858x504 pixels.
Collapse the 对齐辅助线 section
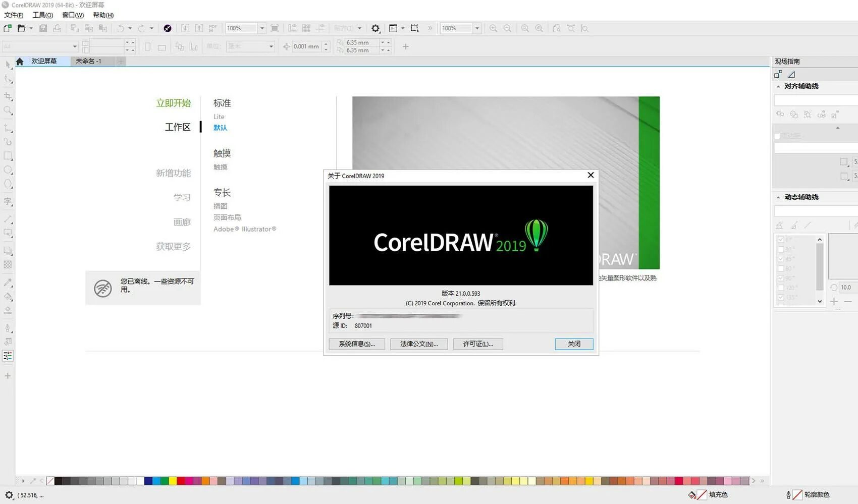tap(778, 86)
